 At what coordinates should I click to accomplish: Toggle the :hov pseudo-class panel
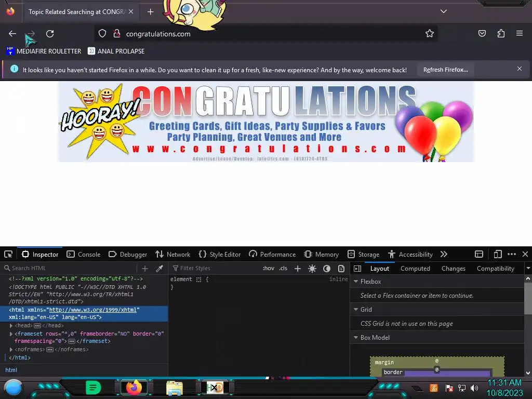pyautogui.click(x=269, y=269)
